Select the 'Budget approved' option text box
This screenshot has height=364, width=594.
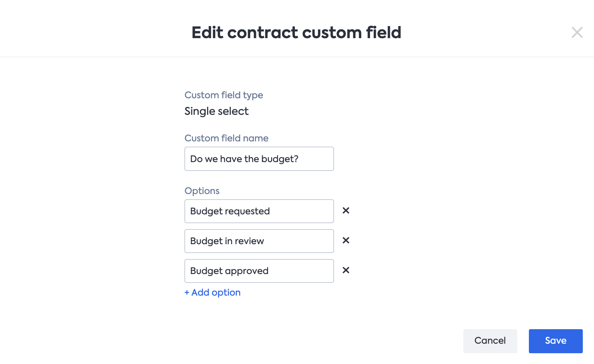259,271
